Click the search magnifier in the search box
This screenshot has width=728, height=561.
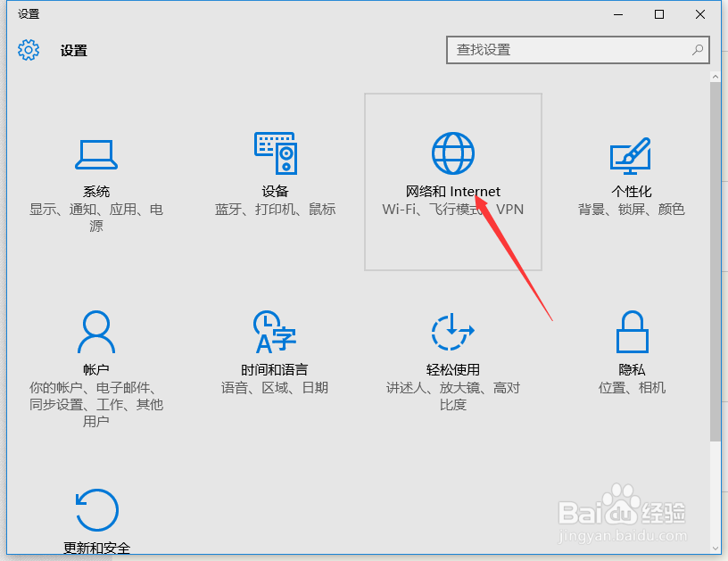click(x=697, y=50)
